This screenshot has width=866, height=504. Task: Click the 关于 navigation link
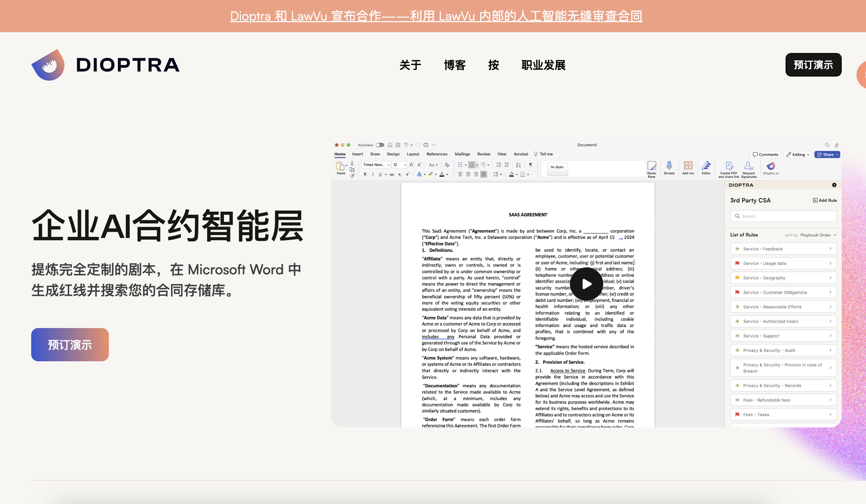410,65
